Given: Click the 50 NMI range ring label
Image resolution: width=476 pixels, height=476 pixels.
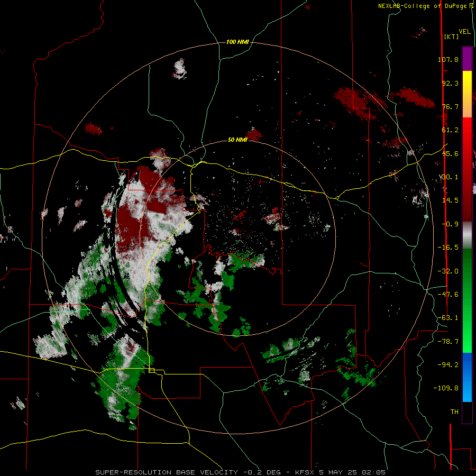Looking at the screenshot, I should click(237, 140).
